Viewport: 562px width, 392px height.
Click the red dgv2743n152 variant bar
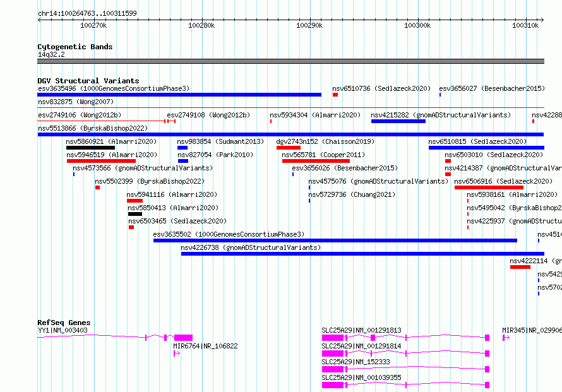pos(289,148)
